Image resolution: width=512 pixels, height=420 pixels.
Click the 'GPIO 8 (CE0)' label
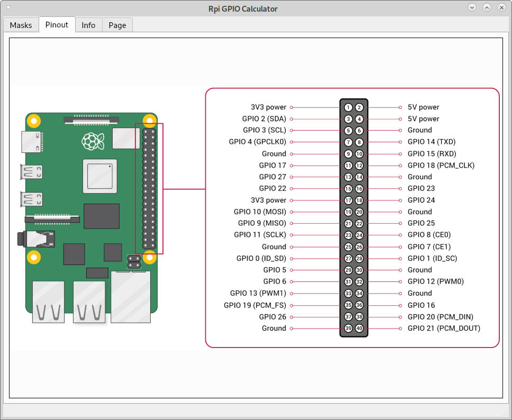[x=429, y=235]
